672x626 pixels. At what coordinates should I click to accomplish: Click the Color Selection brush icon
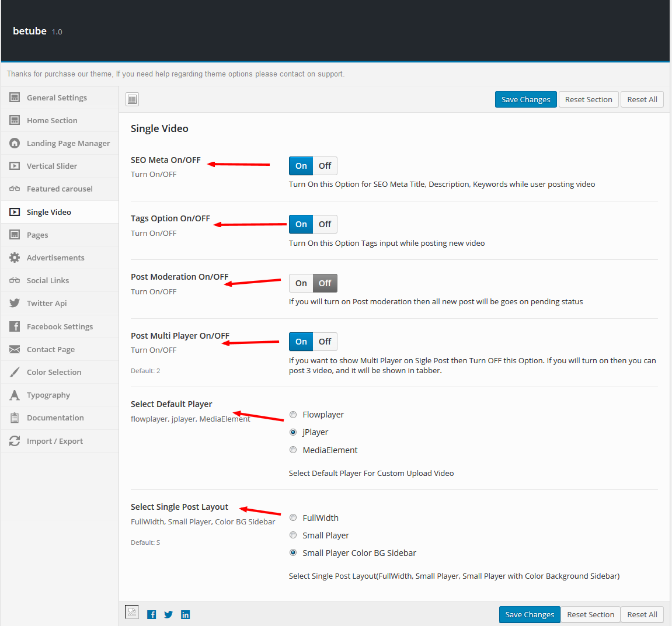coord(14,372)
